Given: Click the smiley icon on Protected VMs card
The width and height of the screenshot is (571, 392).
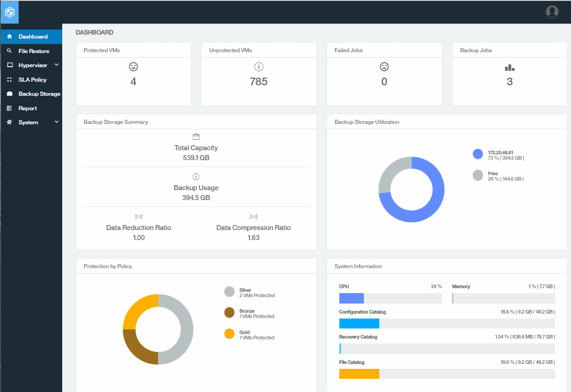Looking at the screenshot, I should tap(133, 66).
